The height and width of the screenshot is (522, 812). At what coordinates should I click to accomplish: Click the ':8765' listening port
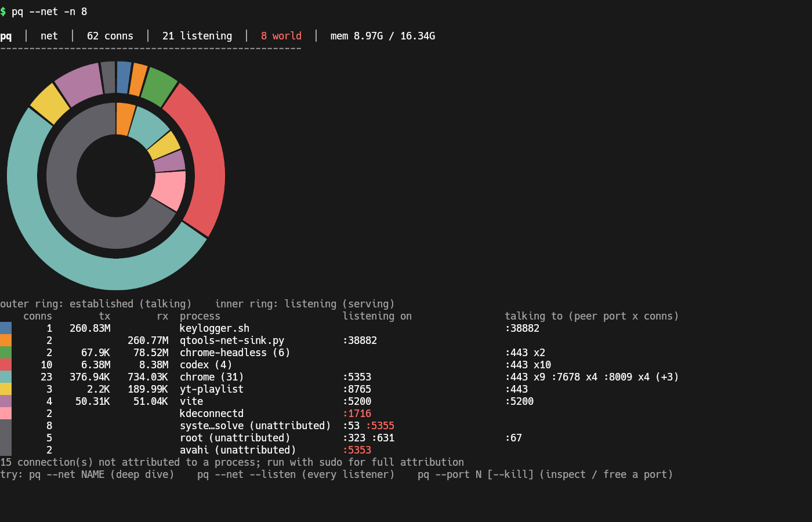point(357,389)
